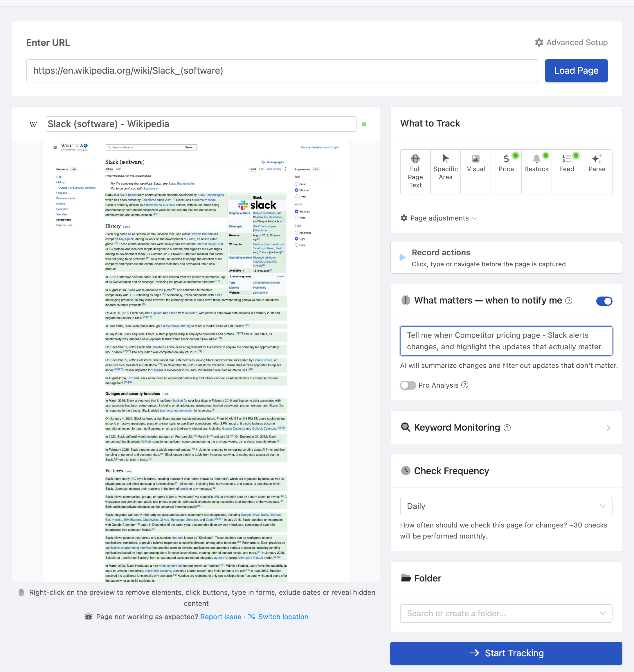Click the Advanced Setup gear icon

pos(539,42)
